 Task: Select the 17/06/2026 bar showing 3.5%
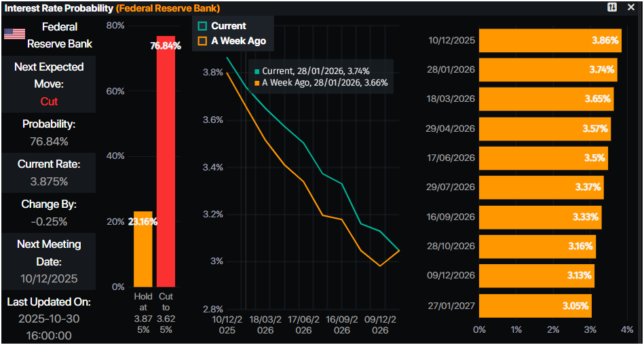543,158
